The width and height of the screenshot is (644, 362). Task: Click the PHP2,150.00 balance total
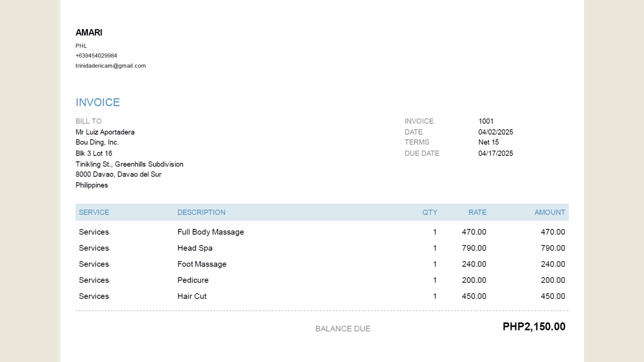(534, 326)
